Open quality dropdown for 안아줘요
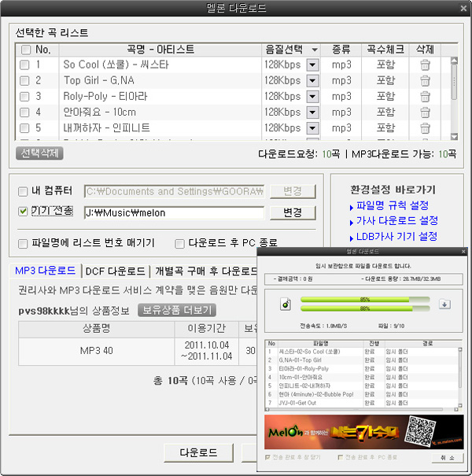The image size is (472, 476). [312, 112]
